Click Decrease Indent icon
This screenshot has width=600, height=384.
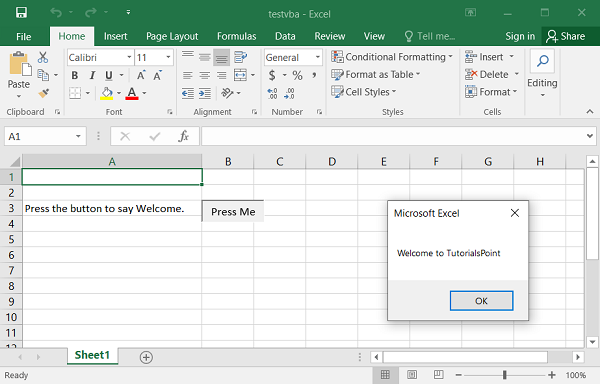(188, 93)
